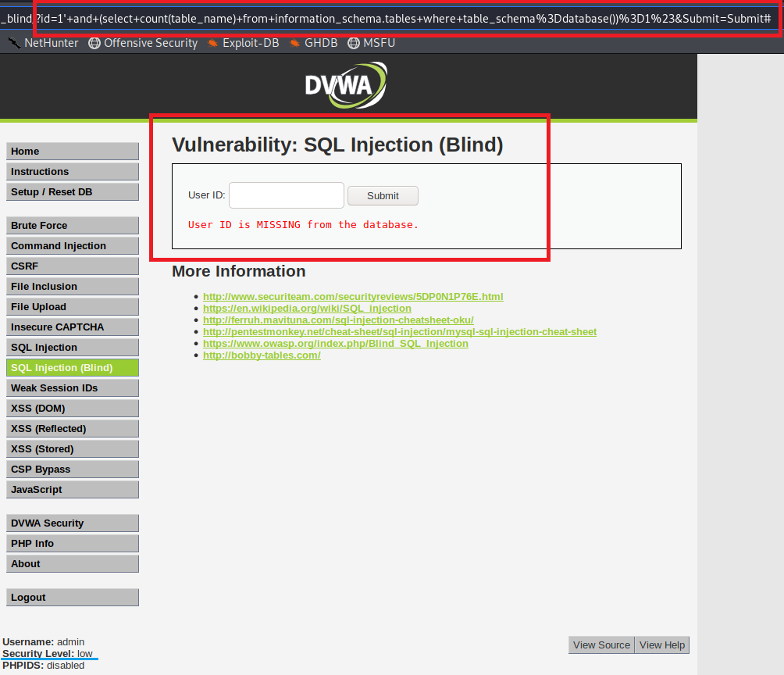Screen dimensions: 784x675
Task: Open the bobby-tables.com link
Action: [x=262, y=355]
